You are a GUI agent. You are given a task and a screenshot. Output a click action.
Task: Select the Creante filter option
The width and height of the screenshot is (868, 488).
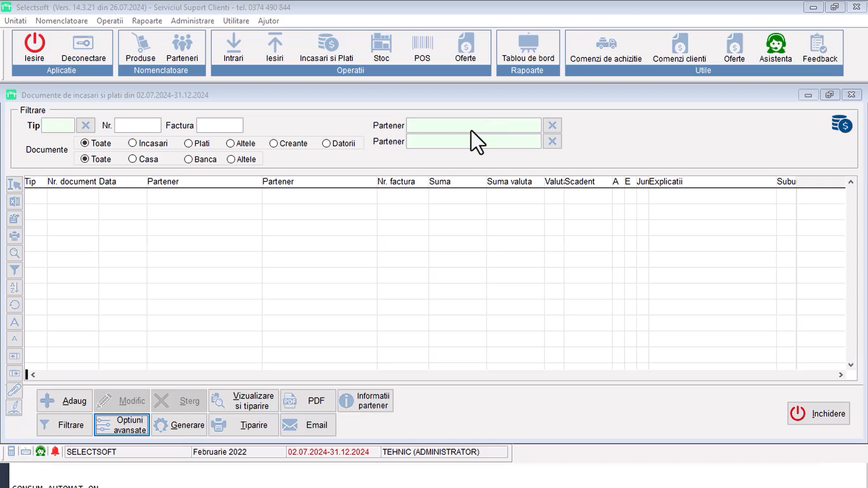point(273,143)
